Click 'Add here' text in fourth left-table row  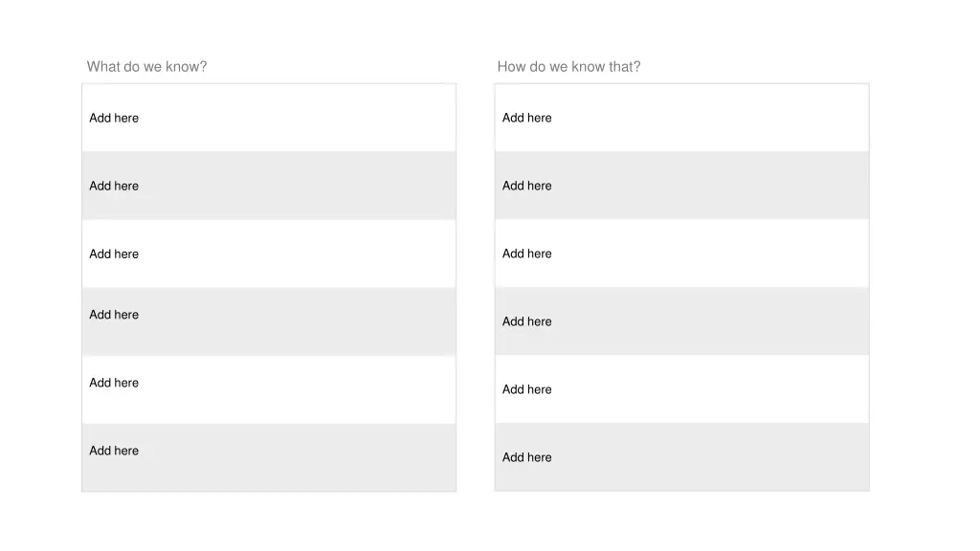tap(114, 315)
